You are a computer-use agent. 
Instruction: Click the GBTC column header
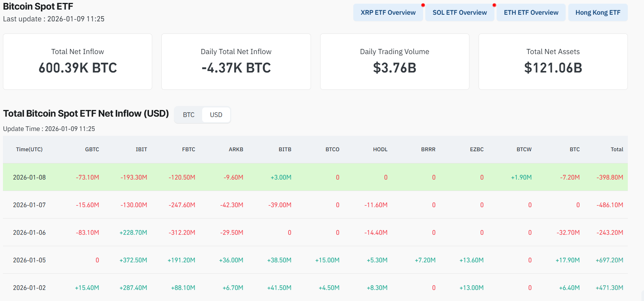pos(92,149)
